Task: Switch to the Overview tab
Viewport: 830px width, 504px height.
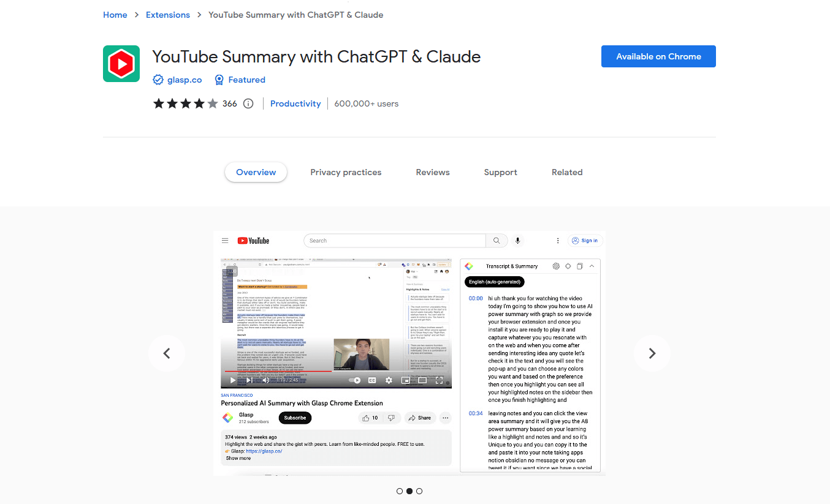Action: [256, 172]
